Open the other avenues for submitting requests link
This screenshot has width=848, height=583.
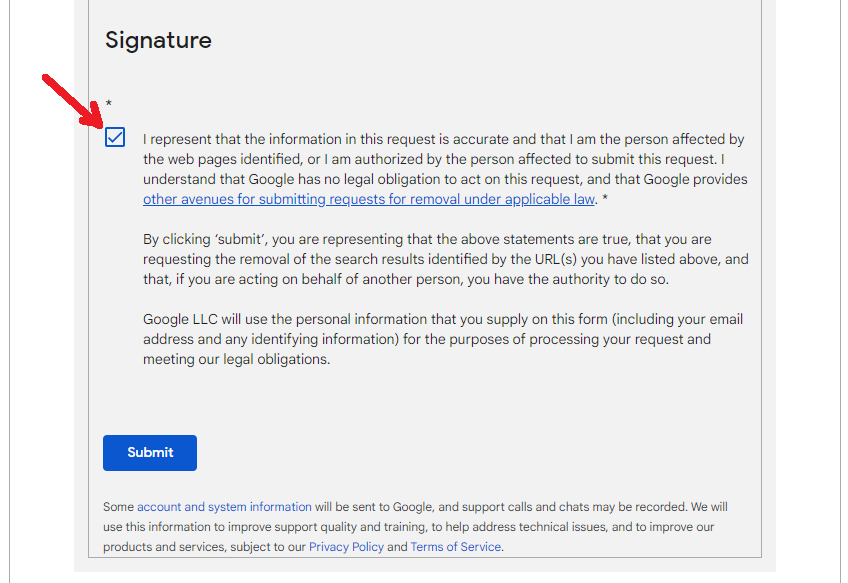(369, 199)
